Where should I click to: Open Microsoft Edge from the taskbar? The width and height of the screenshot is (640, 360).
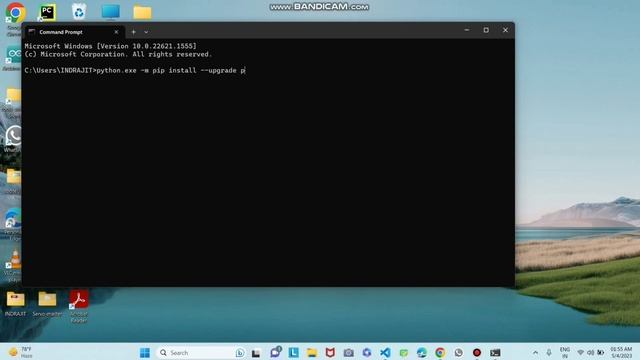pyautogui.click(x=422, y=353)
